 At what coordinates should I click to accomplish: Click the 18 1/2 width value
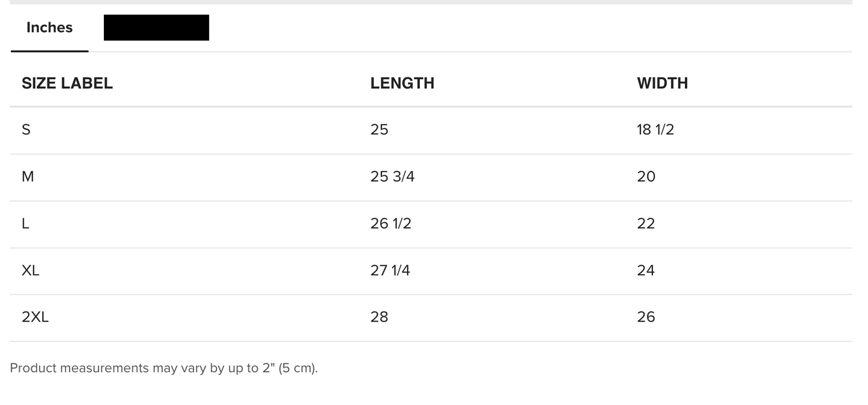(655, 130)
